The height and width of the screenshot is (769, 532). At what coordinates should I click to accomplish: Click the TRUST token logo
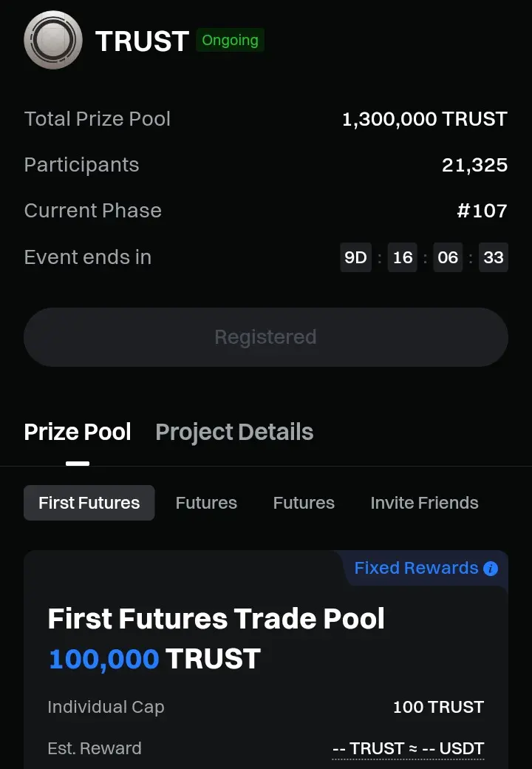pos(53,41)
